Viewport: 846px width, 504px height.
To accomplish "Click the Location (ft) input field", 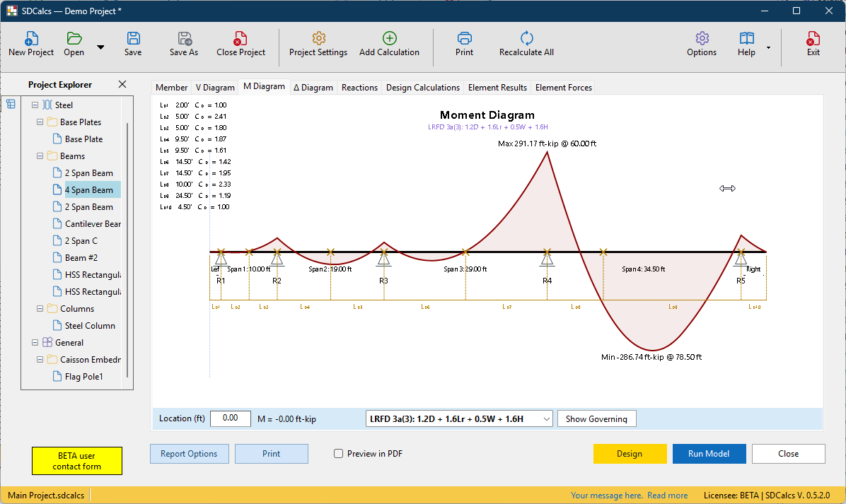I will (231, 419).
